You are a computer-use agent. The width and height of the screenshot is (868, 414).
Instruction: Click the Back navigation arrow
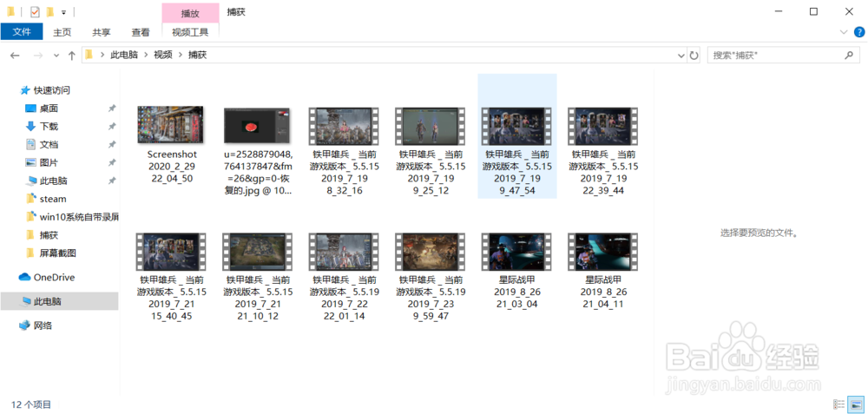pos(15,56)
